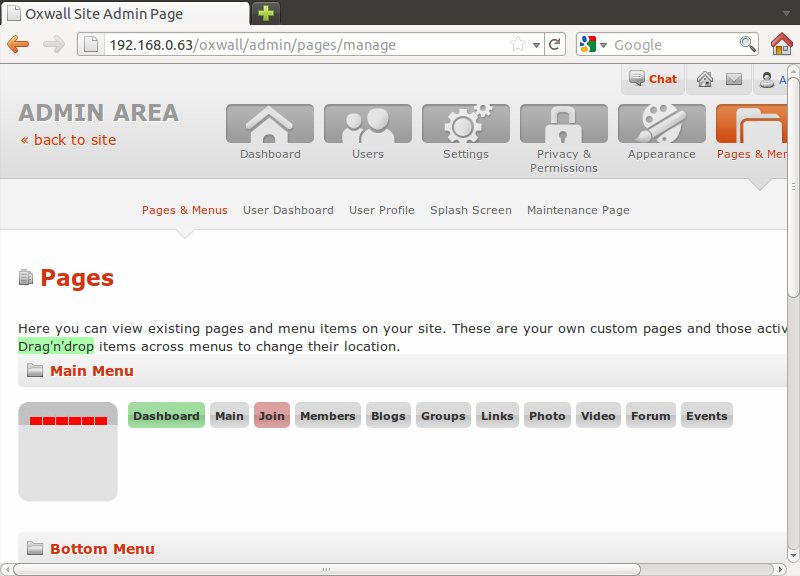Open the tab list dropdown arrow

pyautogui.click(x=786, y=14)
